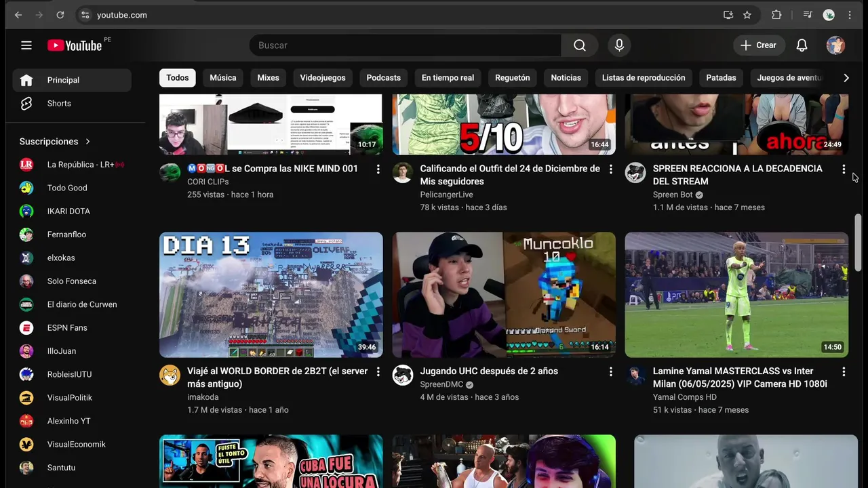Image resolution: width=868 pixels, height=488 pixels.
Task: Open El diario de Curwen subscription
Action: click(x=72, y=304)
